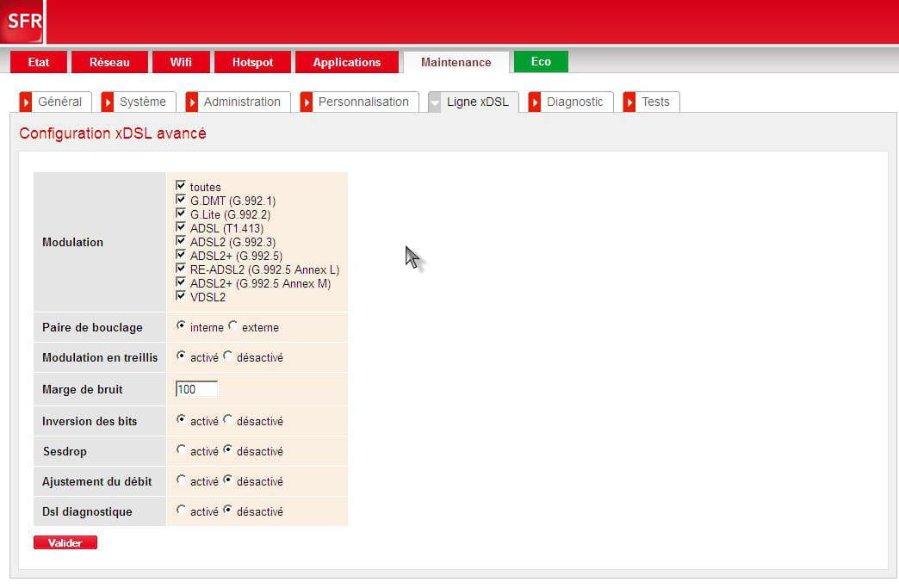Open the green Eco tab
Viewport: 899px width, 588px height.
[x=541, y=62]
